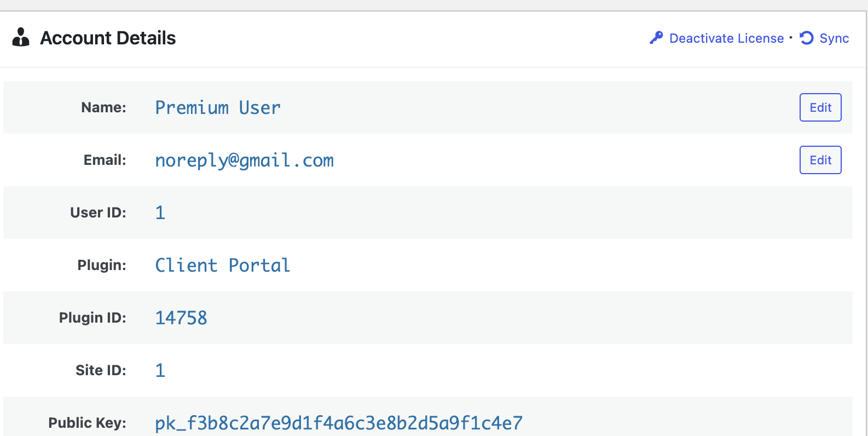This screenshot has width=868, height=436.
Task: Select the Plugin ID value 14758
Action: pyautogui.click(x=181, y=318)
